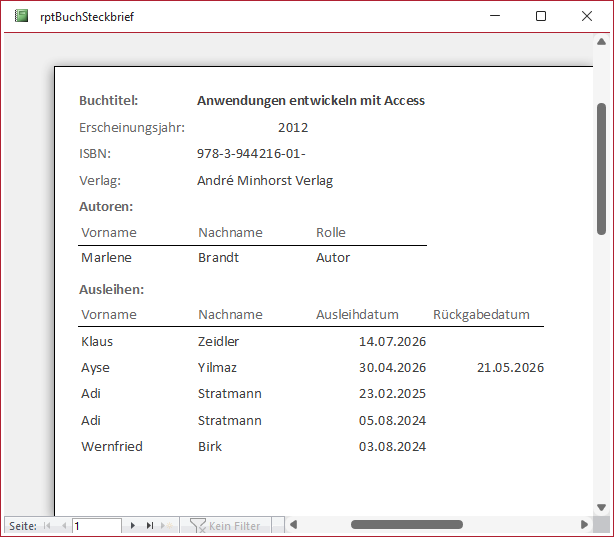Click the vertical scroll up arrow
The height and width of the screenshot is (537, 614).
point(601,42)
